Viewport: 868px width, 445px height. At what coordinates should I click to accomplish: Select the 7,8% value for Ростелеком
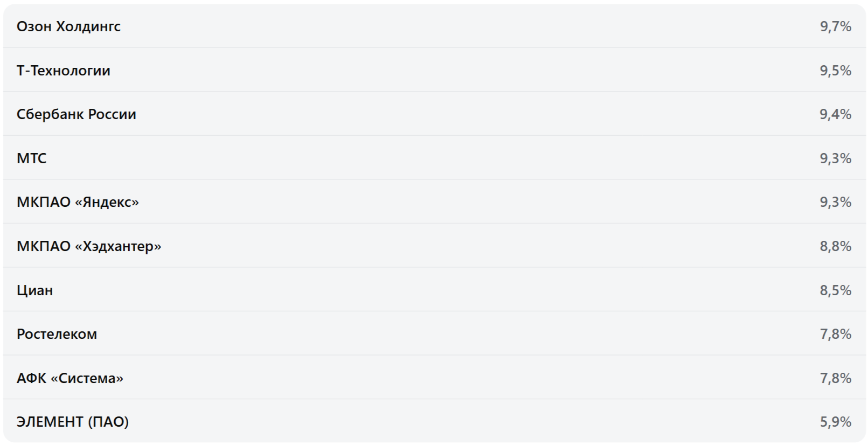[835, 334]
